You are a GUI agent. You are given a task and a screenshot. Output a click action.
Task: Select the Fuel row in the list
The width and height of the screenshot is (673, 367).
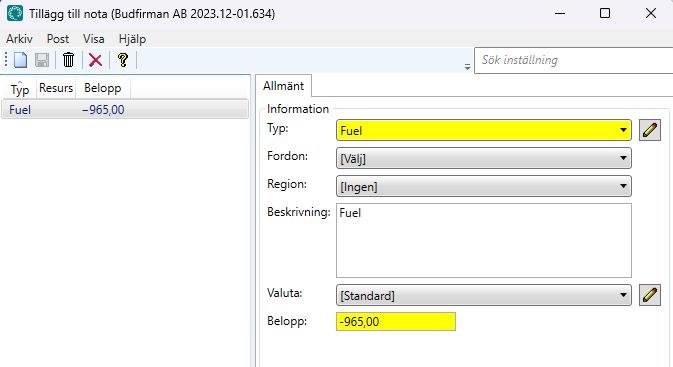[x=125, y=109]
